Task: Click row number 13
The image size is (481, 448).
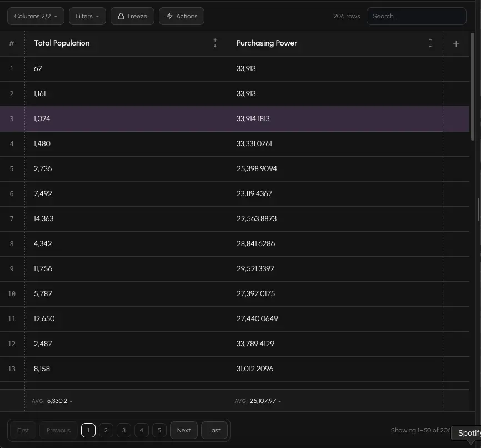Action: point(12,369)
